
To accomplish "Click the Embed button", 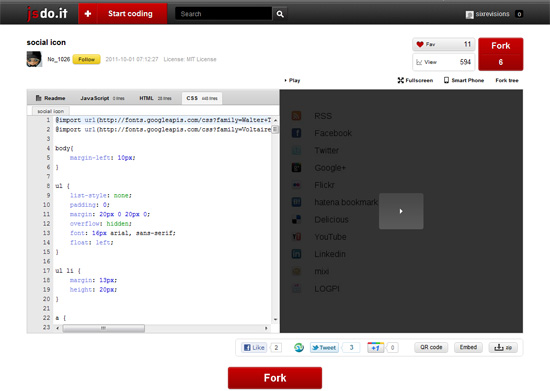I will 468,347.
